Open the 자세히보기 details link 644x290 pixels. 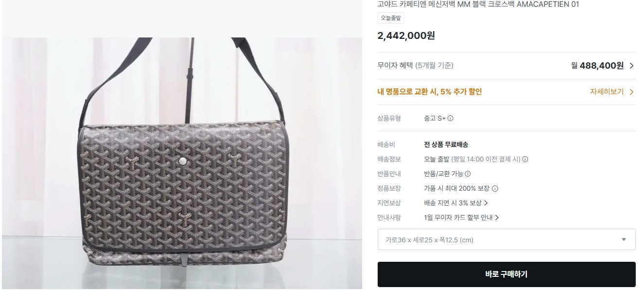click(x=607, y=92)
